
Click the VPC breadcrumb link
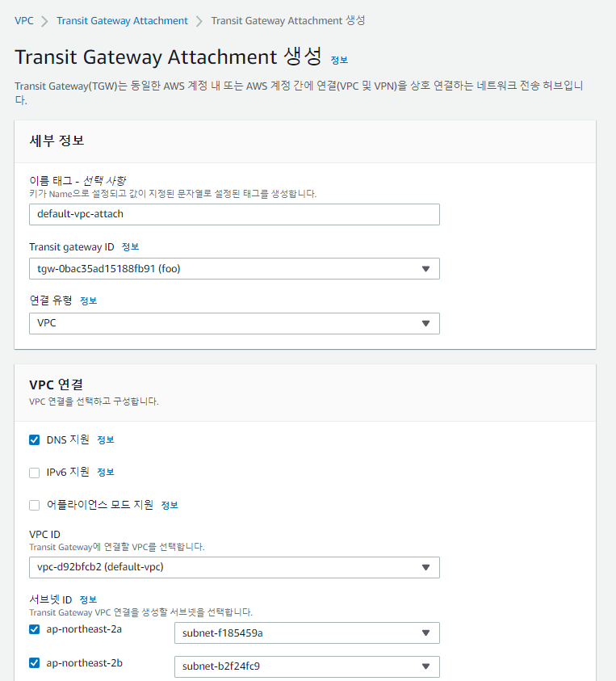[24, 20]
